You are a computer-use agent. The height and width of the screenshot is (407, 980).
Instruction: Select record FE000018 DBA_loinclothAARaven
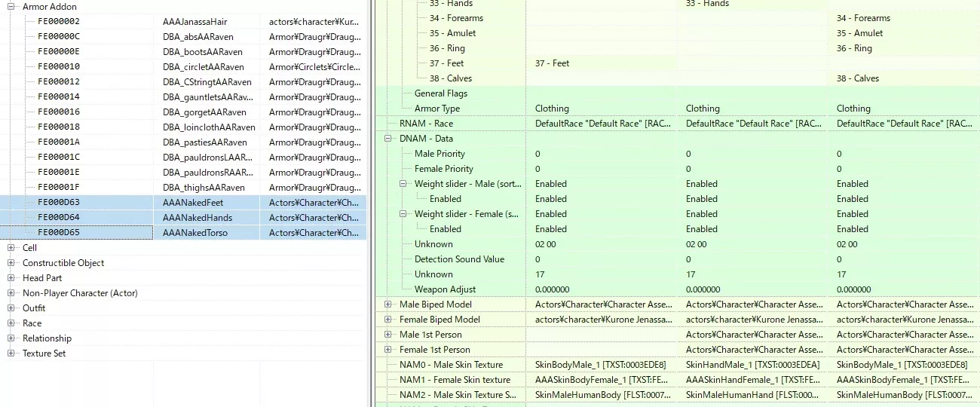(x=184, y=127)
